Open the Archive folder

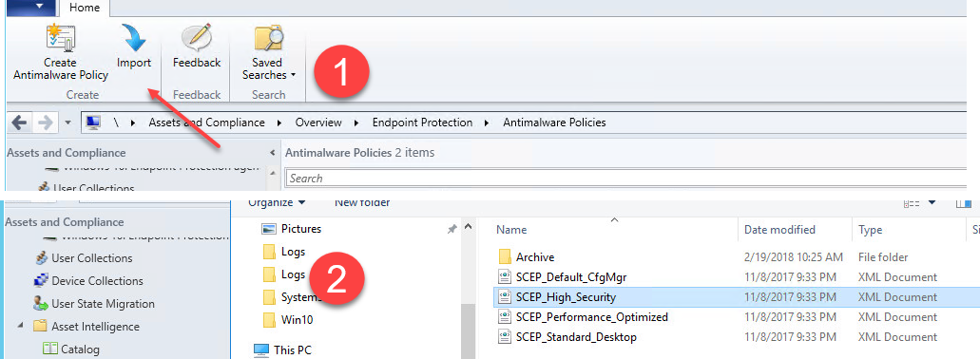pyautogui.click(x=535, y=257)
